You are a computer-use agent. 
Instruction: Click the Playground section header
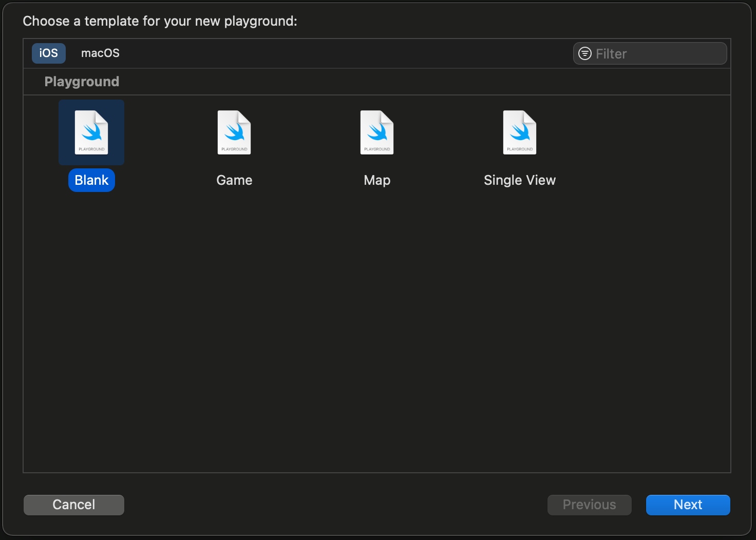[x=82, y=82]
